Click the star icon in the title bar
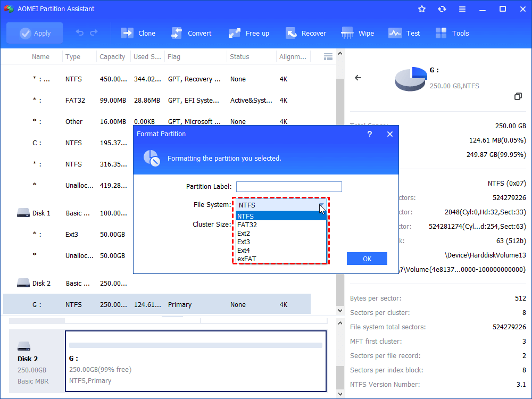This screenshot has height=399, width=532. (421, 9)
